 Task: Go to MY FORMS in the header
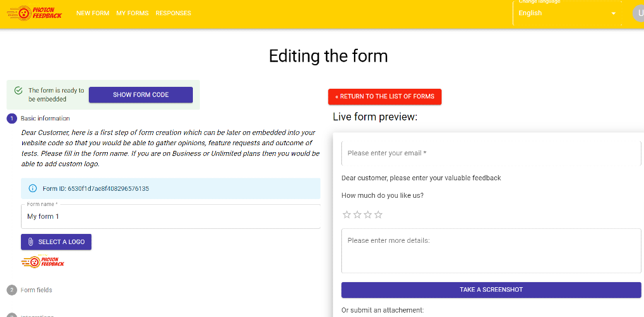click(132, 13)
